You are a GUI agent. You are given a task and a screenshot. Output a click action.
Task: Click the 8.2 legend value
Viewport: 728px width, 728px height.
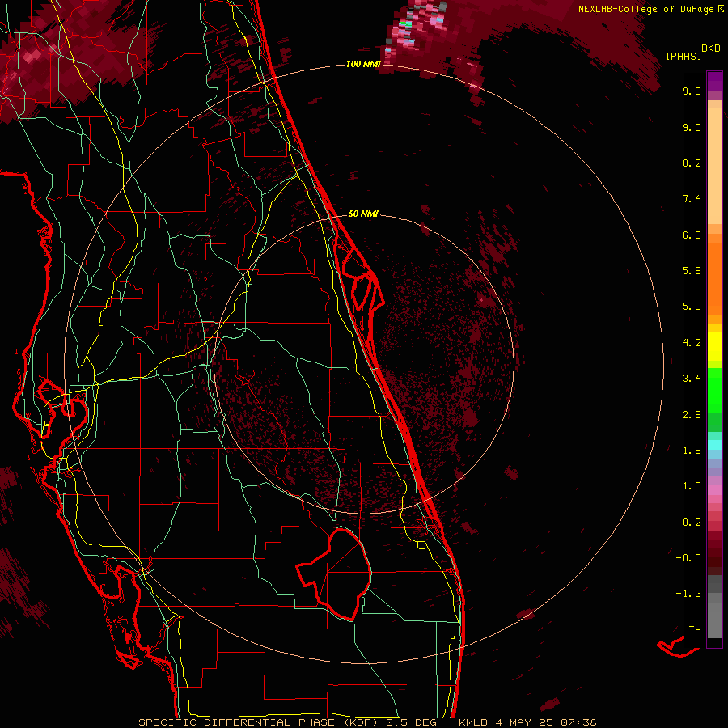[692, 163]
